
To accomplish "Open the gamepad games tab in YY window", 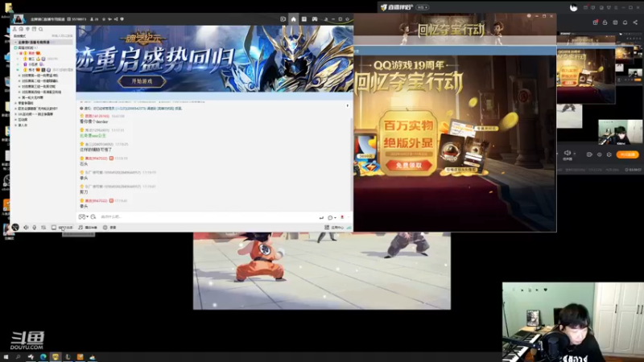I will pos(315,19).
